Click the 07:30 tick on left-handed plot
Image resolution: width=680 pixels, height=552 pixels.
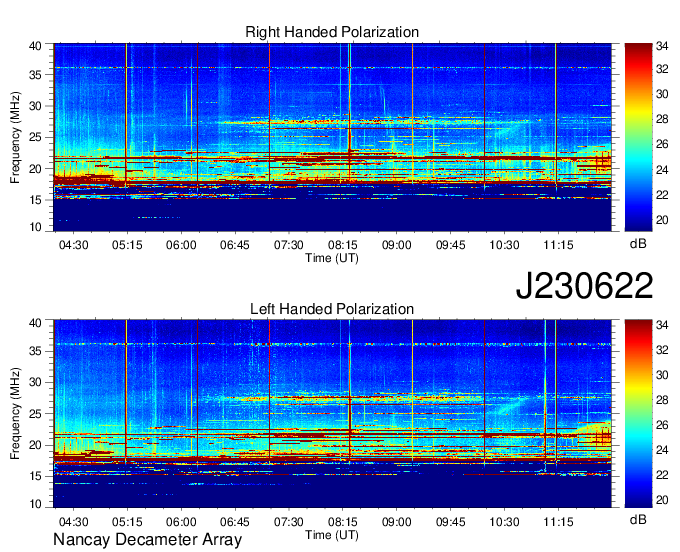point(288,522)
